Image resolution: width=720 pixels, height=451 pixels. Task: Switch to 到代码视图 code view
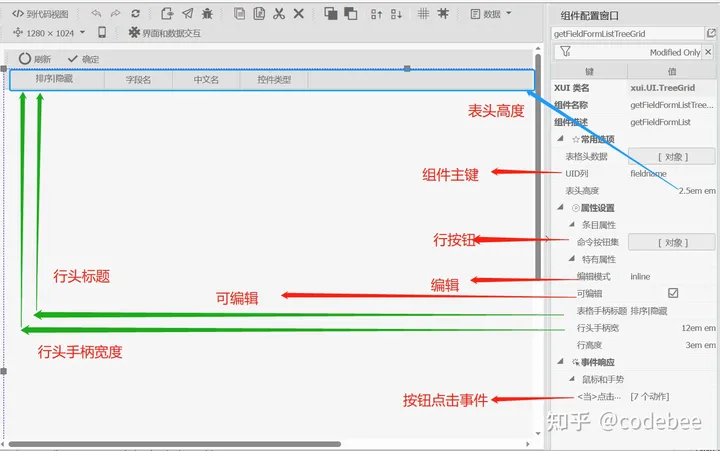[40, 14]
